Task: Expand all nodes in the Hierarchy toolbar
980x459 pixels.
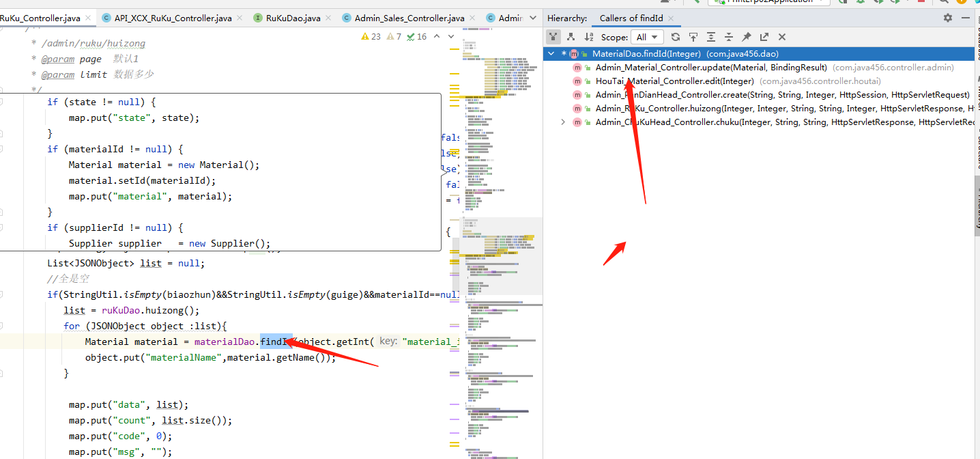Action: click(711, 37)
